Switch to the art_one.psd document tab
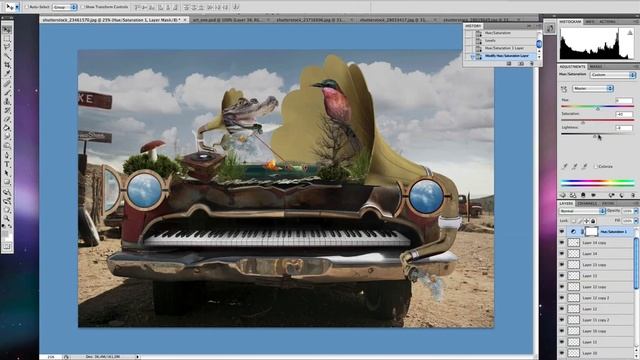 pos(231,20)
